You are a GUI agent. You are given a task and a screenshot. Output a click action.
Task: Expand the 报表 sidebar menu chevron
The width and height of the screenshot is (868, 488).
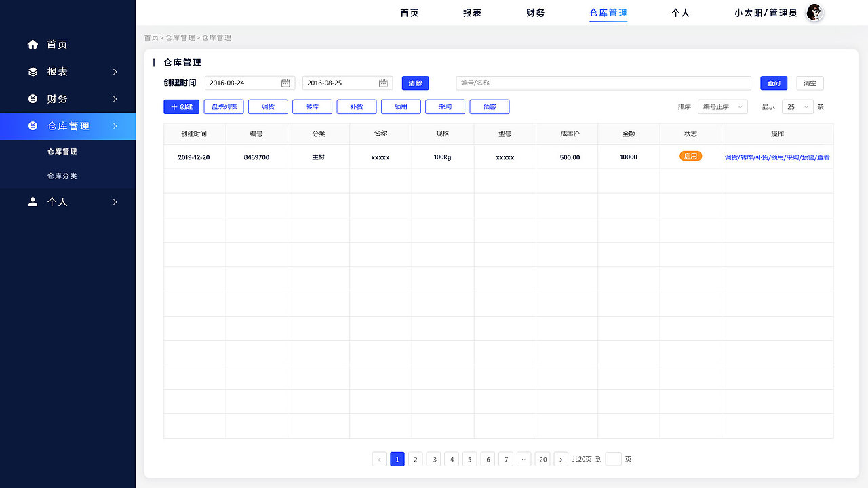(115, 72)
